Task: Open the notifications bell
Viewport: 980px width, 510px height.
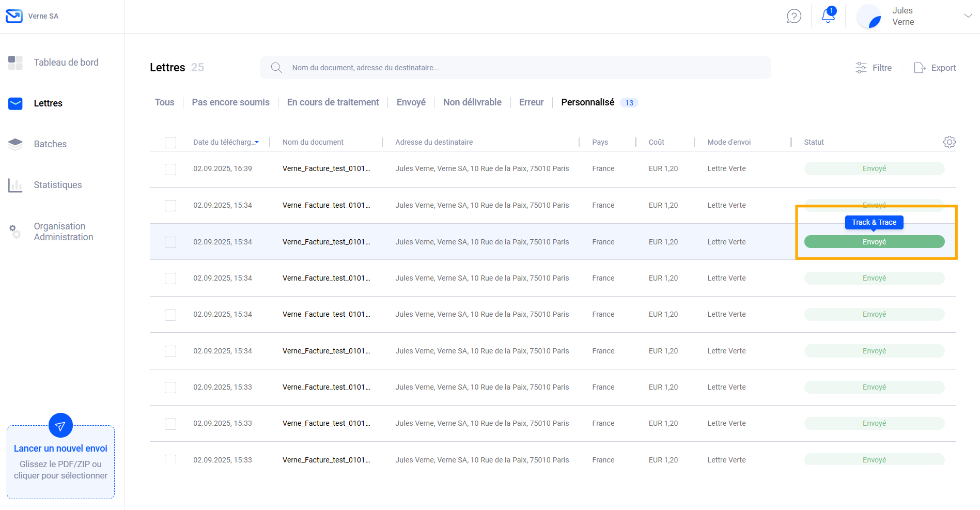Action: pos(828,16)
